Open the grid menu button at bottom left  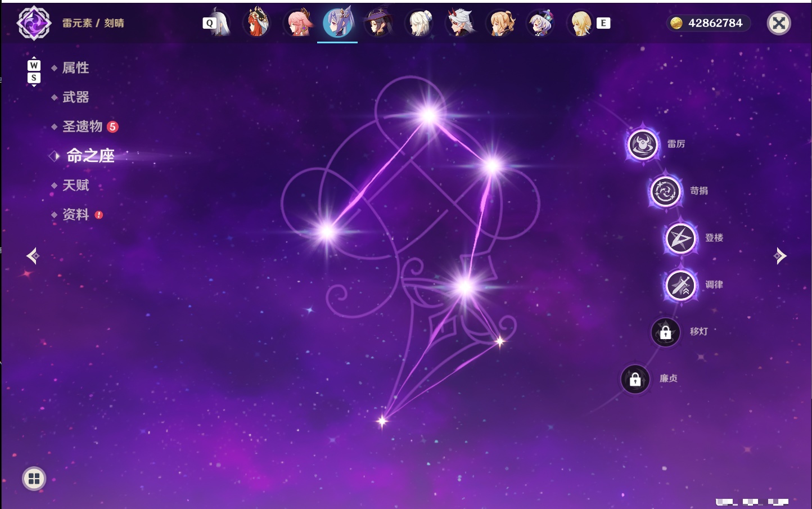click(x=34, y=479)
